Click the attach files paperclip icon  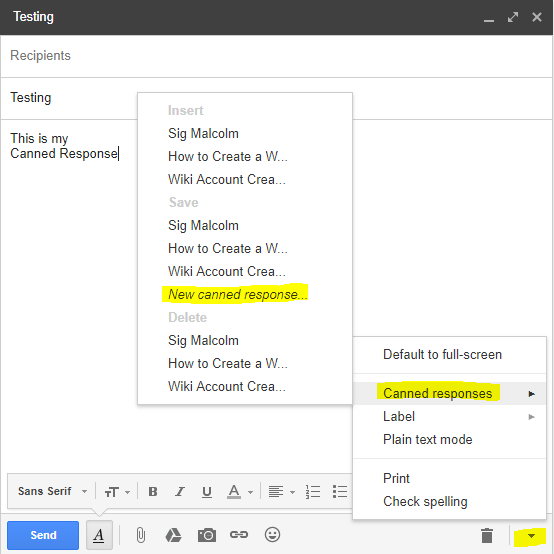pos(141,535)
